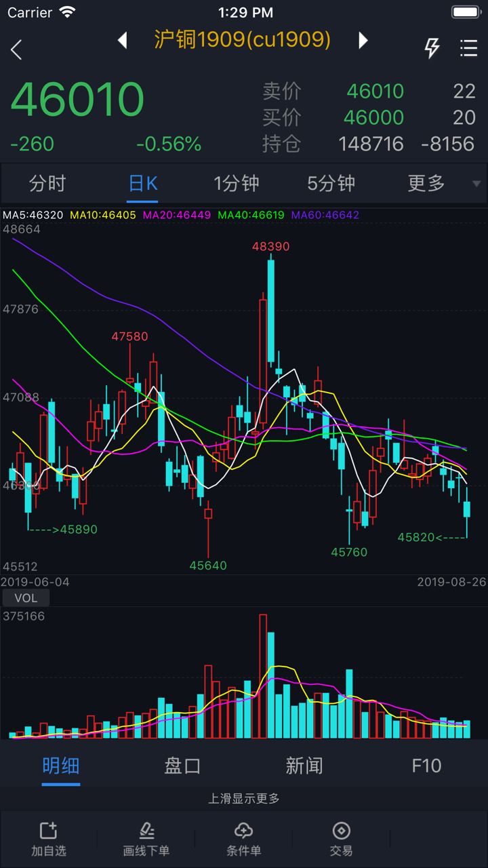
Task: Select the 分时 time-share tab
Action: point(47,183)
